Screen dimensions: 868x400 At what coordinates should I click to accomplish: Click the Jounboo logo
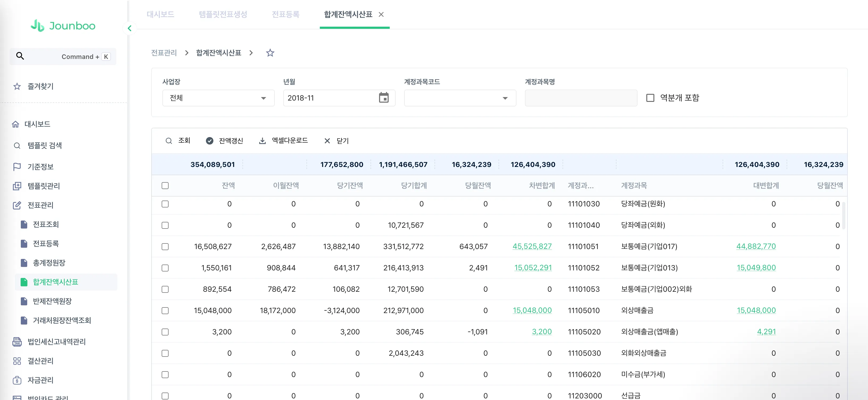click(x=63, y=26)
